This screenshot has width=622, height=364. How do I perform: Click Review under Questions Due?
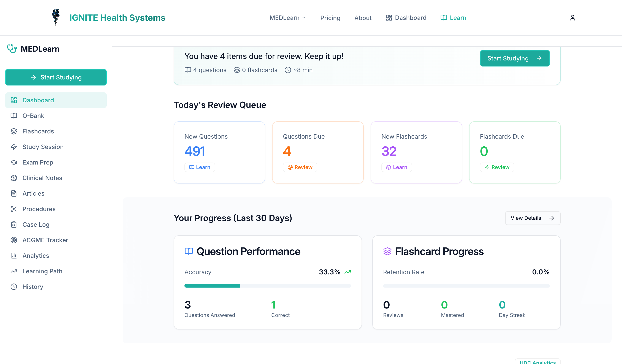point(300,167)
